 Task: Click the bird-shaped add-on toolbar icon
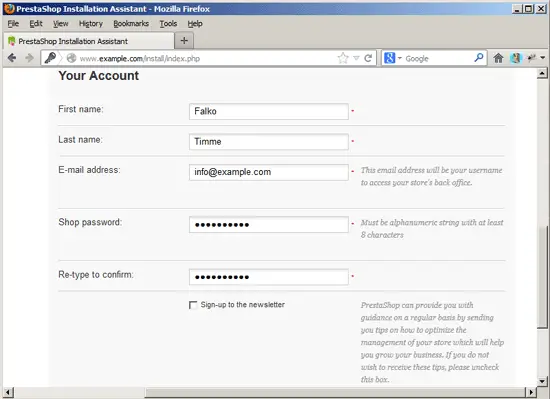pyautogui.click(x=532, y=58)
